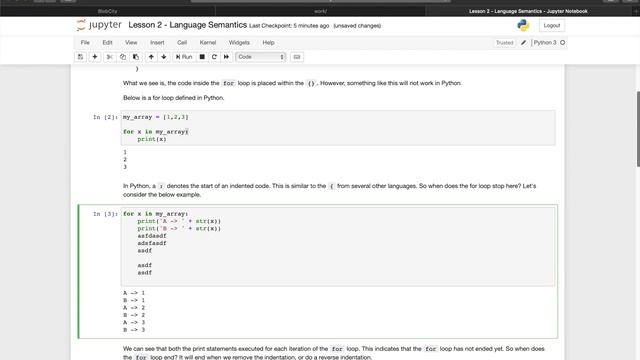Open the View menu
The height and width of the screenshot is (360, 640).
click(x=131, y=42)
